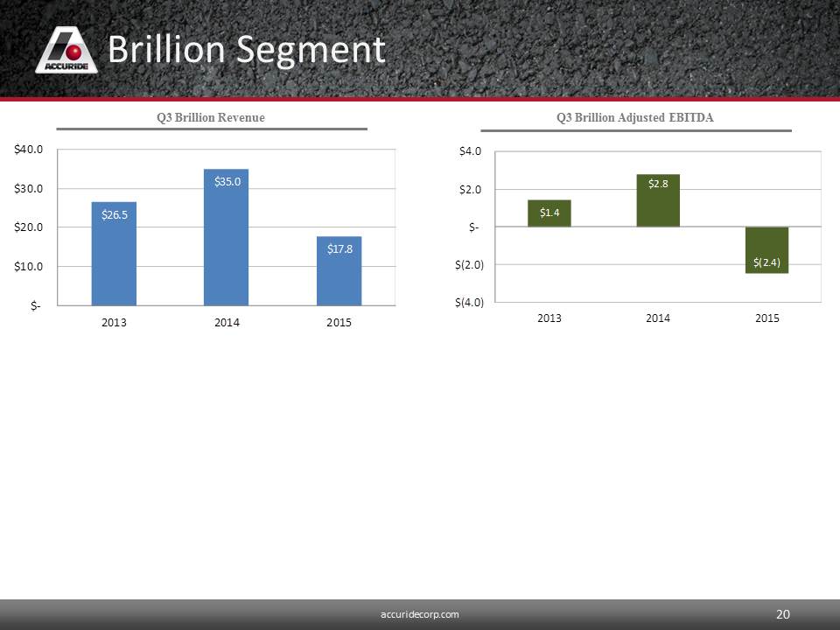This screenshot has width=840, height=630.
Task: Click the Accuride logo
Action: (x=66, y=50)
